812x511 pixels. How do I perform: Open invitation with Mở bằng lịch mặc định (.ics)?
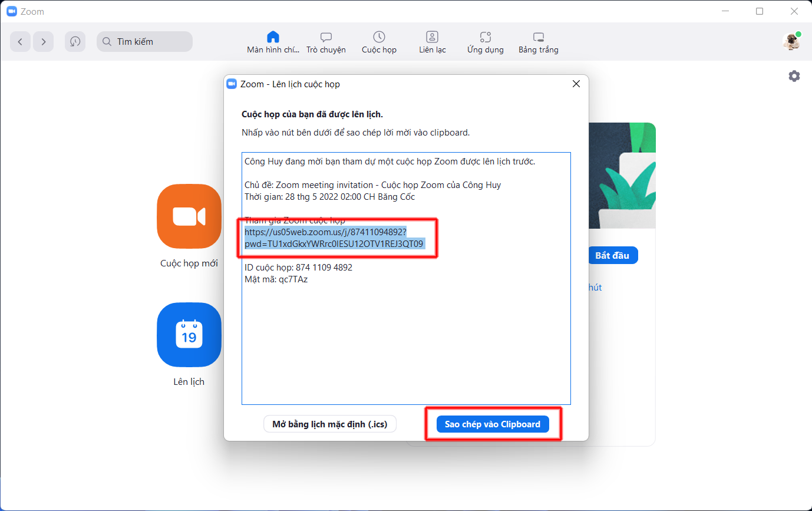(x=329, y=424)
